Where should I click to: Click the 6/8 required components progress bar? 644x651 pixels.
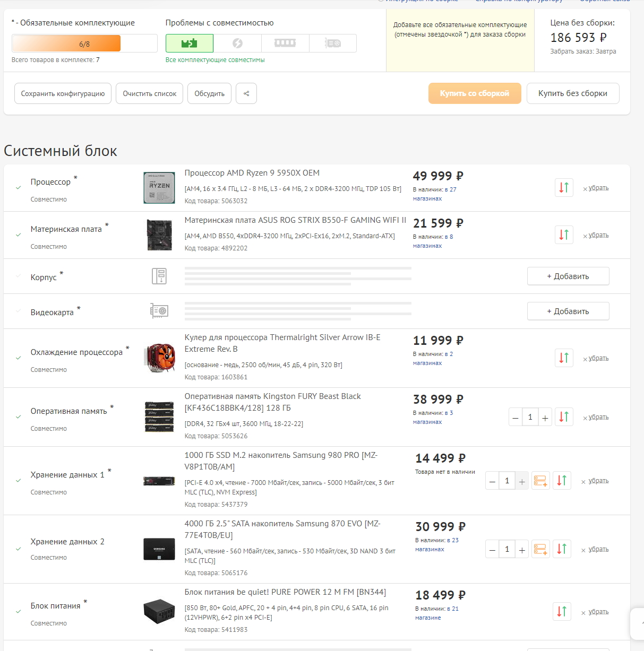tap(84, 44)
